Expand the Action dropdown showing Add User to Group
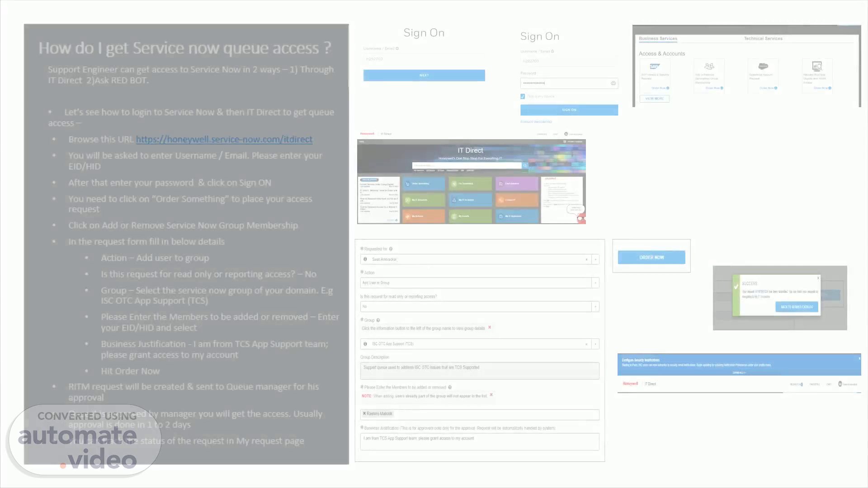The height and width of the screenshot is (488, 868). pyautogui.click(x=595, y=283)
